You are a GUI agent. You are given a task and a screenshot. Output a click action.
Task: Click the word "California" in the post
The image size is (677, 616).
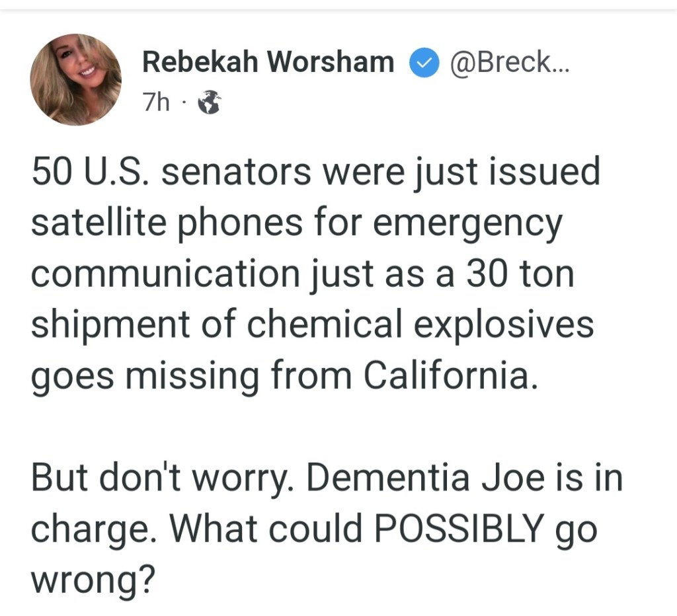[x=448, y=375]
